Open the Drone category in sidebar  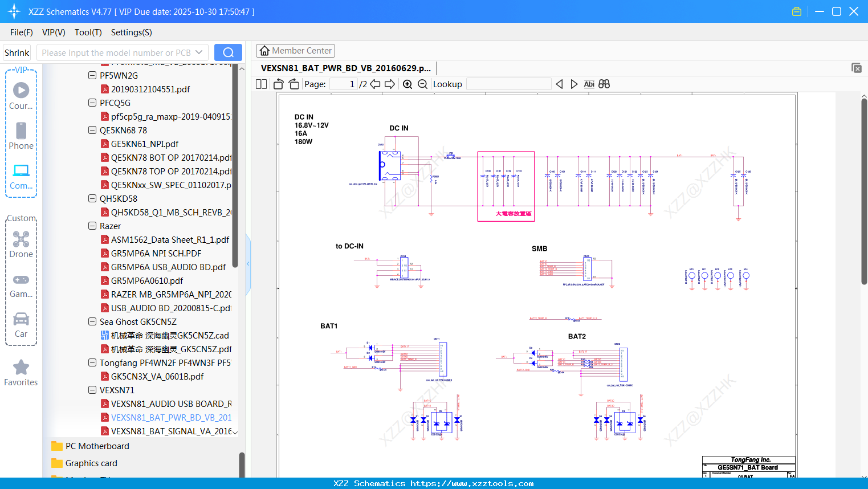pos(21,244)
